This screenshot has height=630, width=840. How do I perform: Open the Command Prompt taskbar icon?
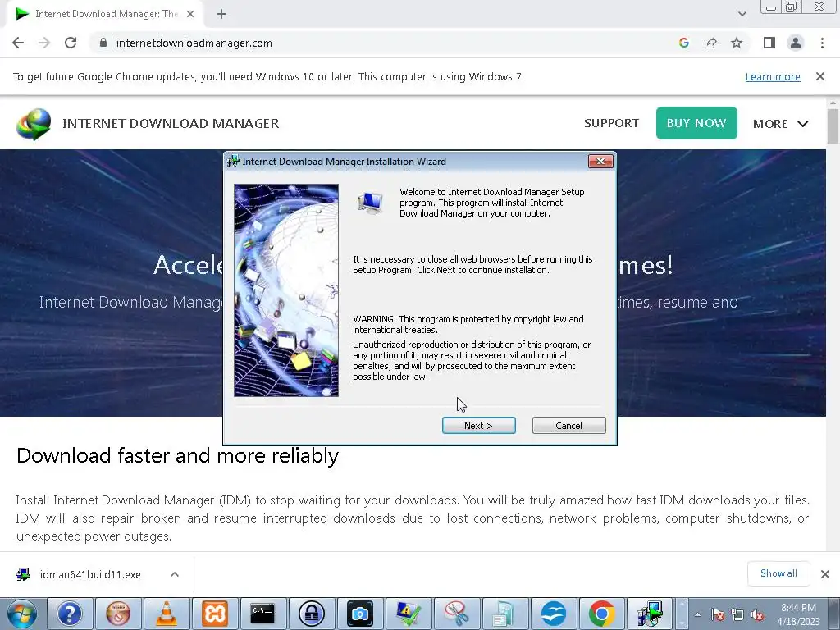262,614
